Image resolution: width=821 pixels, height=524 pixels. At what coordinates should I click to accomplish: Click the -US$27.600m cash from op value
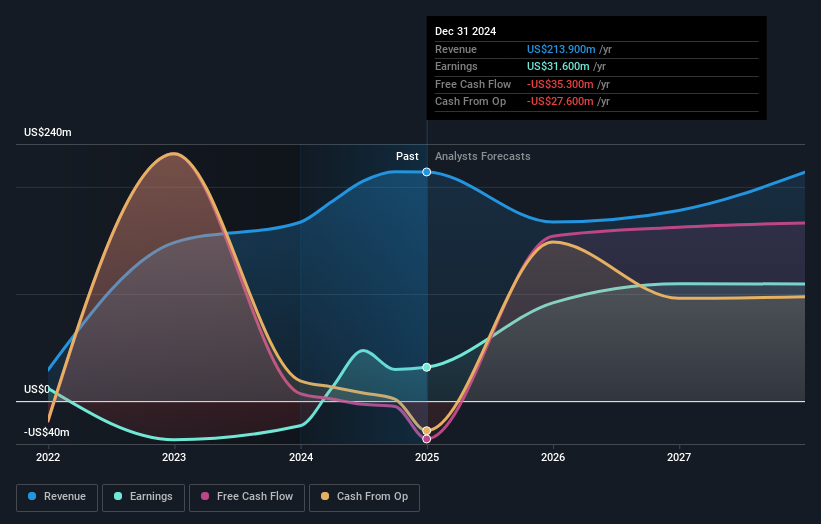click(560, 102)
